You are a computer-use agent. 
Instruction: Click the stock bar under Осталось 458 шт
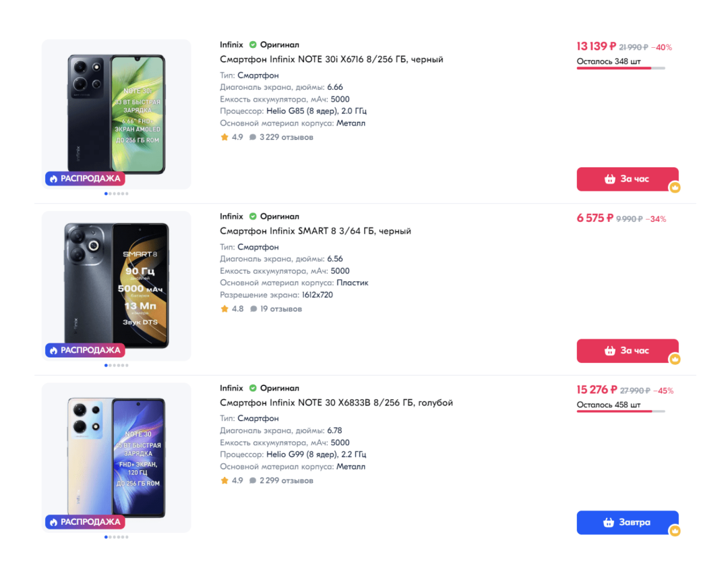tap(620, 411)
